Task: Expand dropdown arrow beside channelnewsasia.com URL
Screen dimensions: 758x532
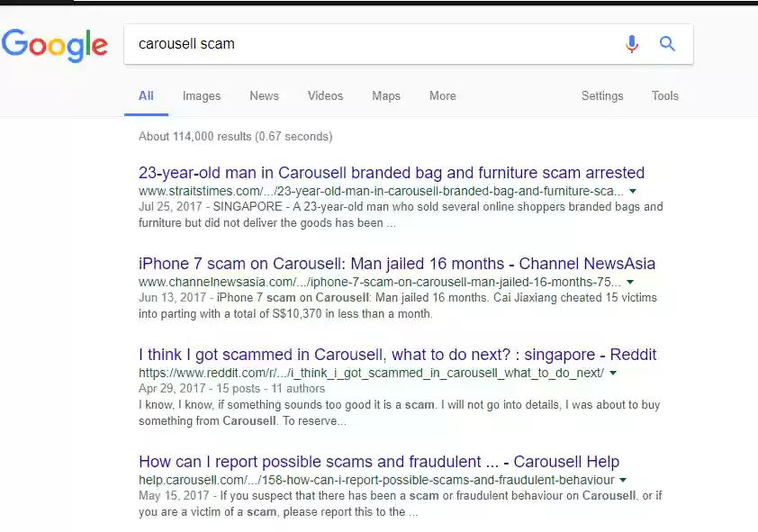Action: 630,282
